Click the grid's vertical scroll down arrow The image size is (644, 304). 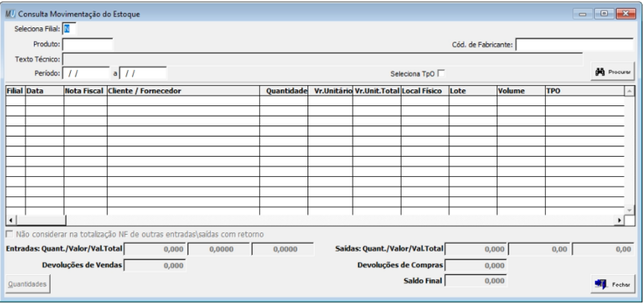point(630,210)
